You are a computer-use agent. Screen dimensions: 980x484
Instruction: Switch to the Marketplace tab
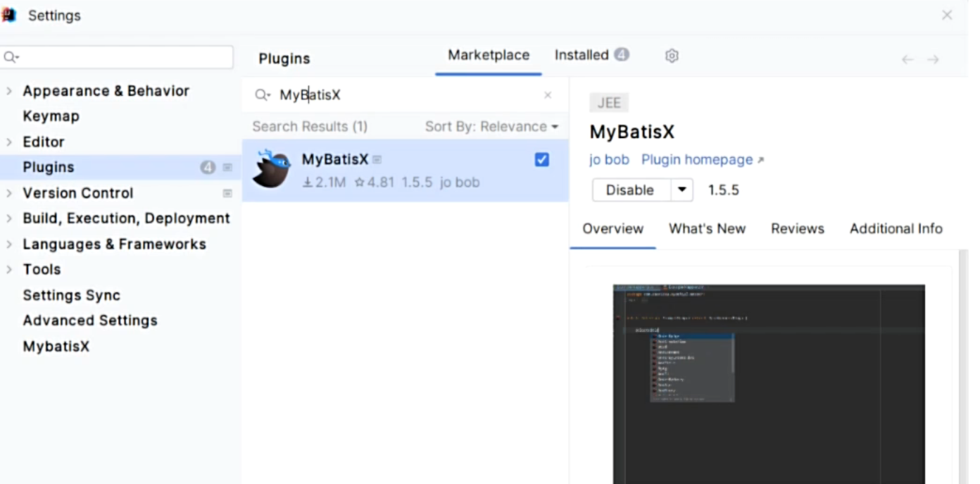pyautogui.click(x=489, y=55)
